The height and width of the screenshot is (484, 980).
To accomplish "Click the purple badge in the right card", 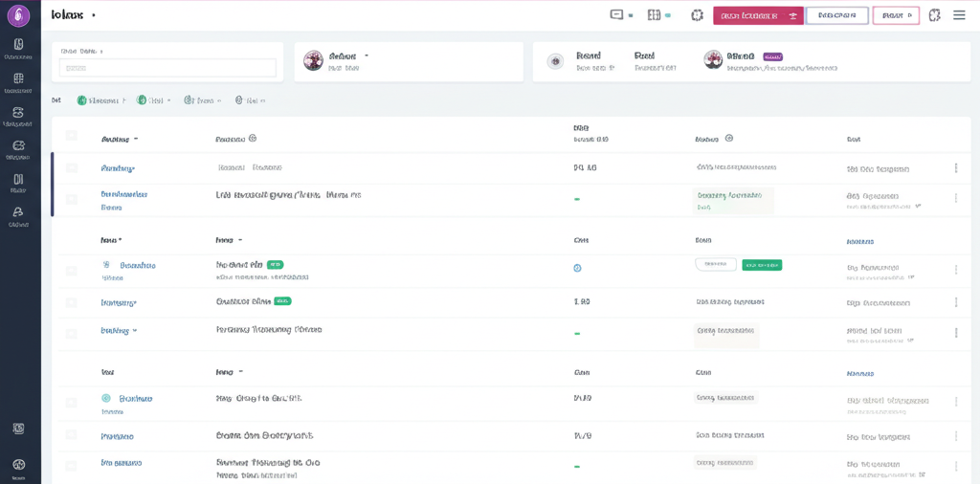I will [x=773, y=56].
